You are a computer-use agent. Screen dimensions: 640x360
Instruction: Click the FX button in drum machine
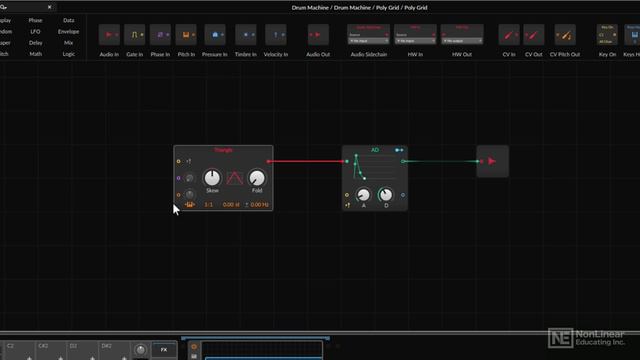(x=164, y=350)
